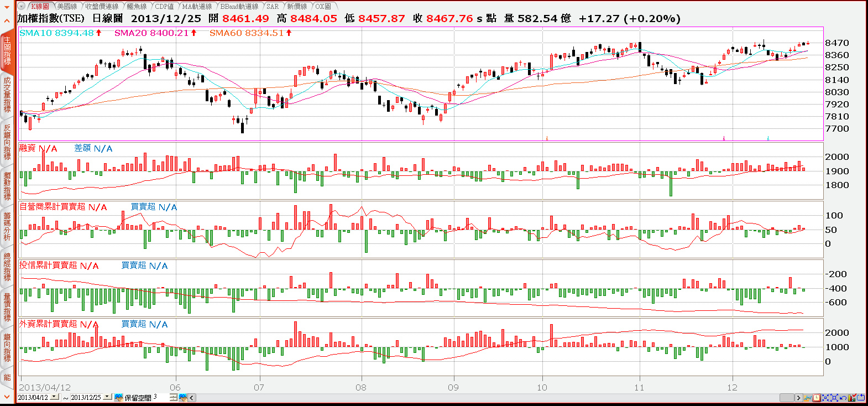The image size is (868, 406).
Task: Click the header date 2013/12/25
Action: click(x=166, y=18)
